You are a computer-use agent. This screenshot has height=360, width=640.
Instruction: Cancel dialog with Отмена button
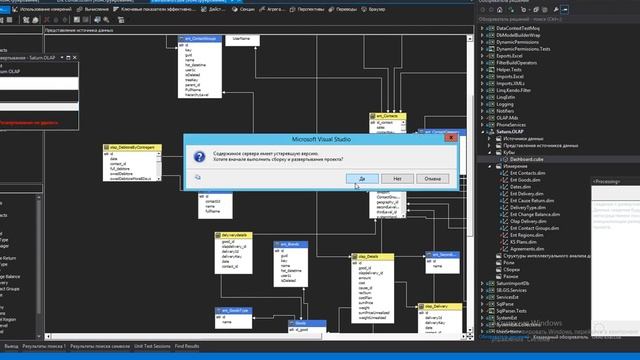tap(433, 179)
